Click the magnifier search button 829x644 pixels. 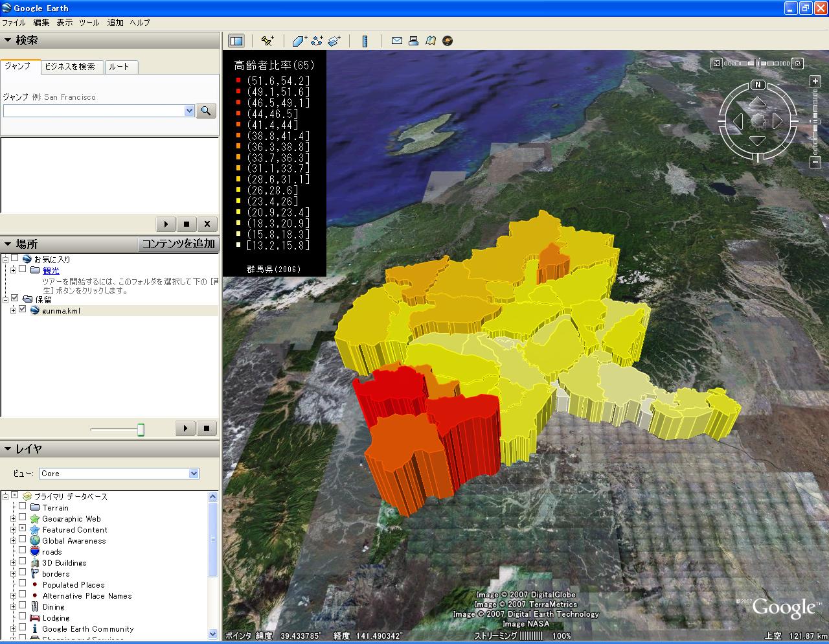tap(206, 111)
